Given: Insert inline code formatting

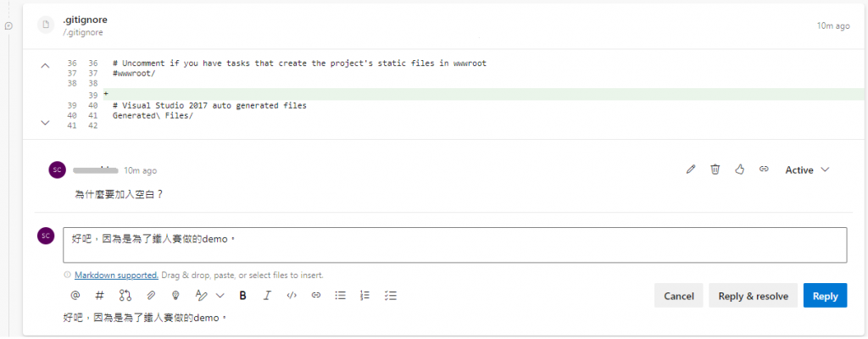Looking at the screenshot, I should pyautogui.click(x=292, y=296).
